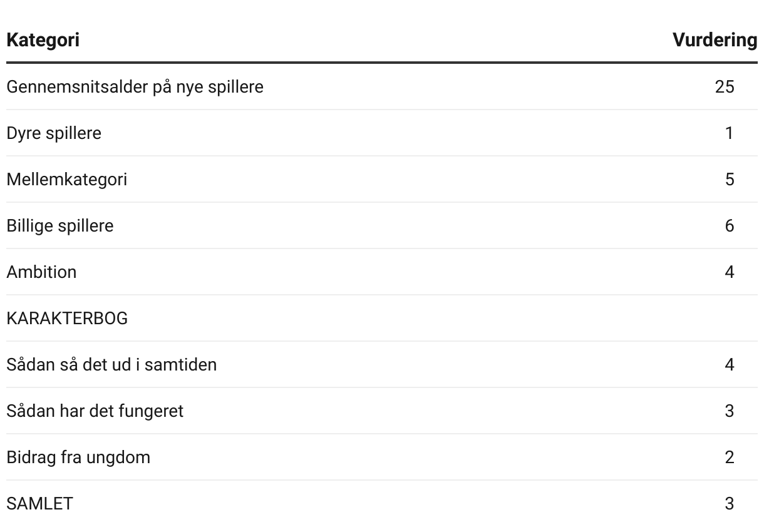Select the Billige spillere row label
Viewport: 764px width, 532px height.
point(60,226)
